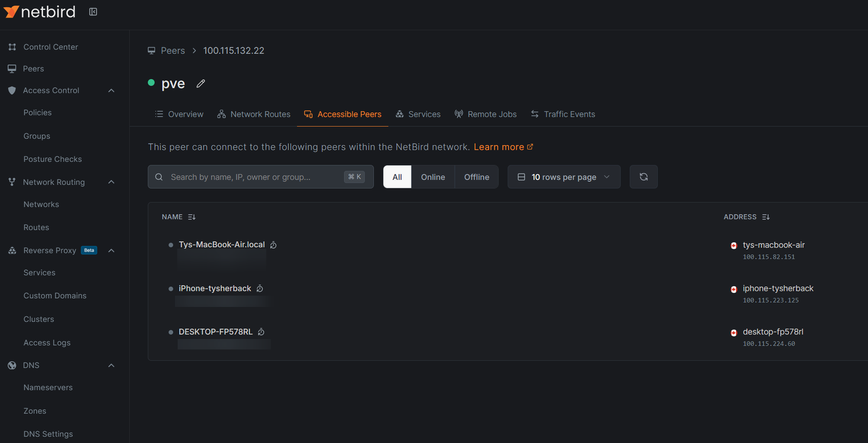
Task: Click IP address 100.115.82.151
Action: pyautogui.click(x=769, y=257)
